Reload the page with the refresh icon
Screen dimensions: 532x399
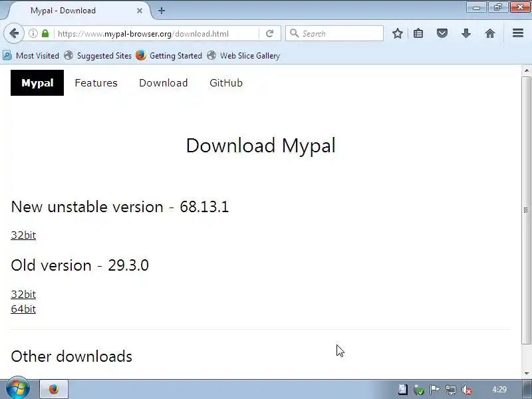270,34
